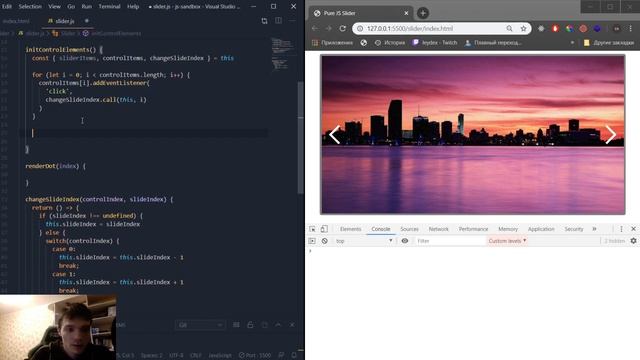The image size is (640, 360).
Task: Close the Pure JS Slider browser tab
Action: (406, 13)
